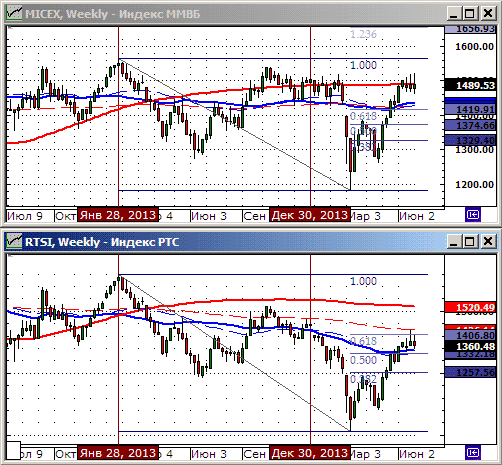
Task: Click the Июл 9 time axis label in MICEX
Action: (25, 216)
